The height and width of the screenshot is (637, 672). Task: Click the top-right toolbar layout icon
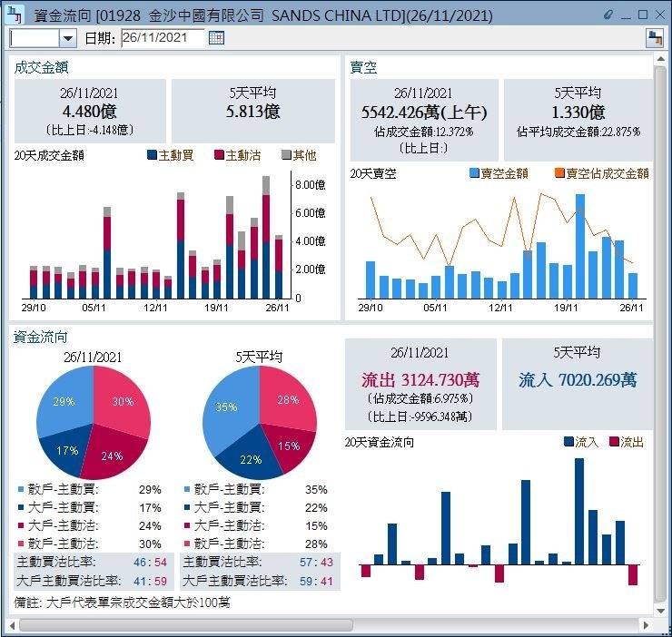(654, 37)
